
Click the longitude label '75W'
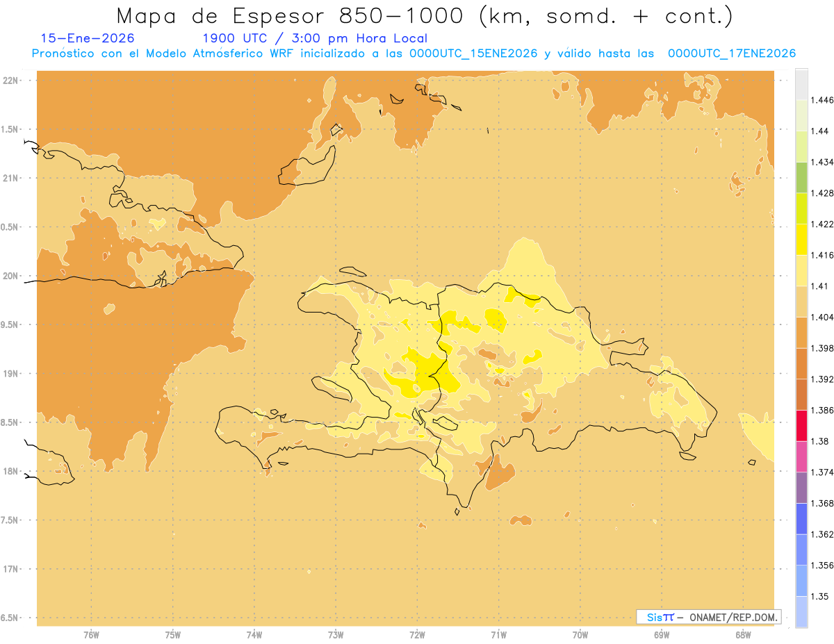pyautogui.click(x=173, y=634)
